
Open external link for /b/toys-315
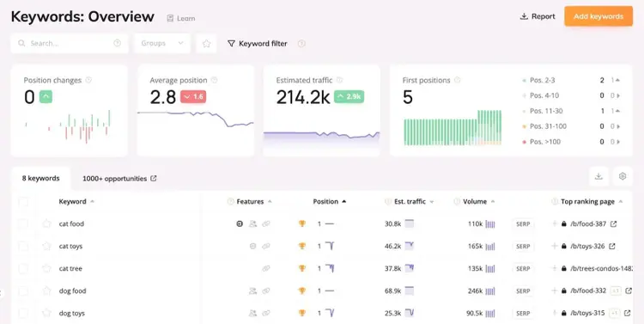[x=627, y=314]
